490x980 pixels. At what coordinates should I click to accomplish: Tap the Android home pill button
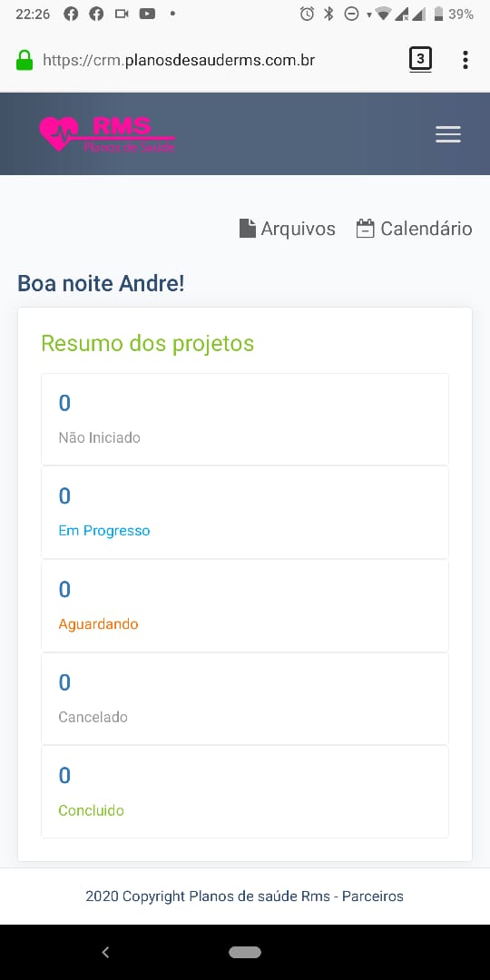click(x=245, y=953)
